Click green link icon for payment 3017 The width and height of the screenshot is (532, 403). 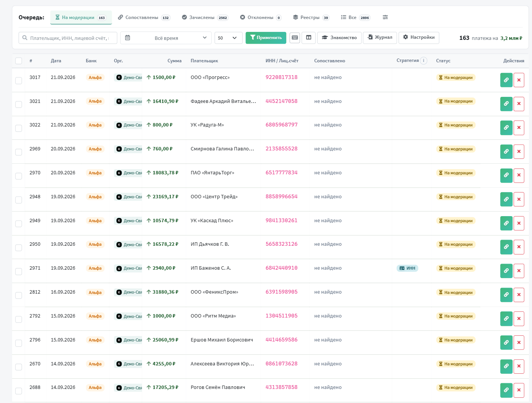506,80
